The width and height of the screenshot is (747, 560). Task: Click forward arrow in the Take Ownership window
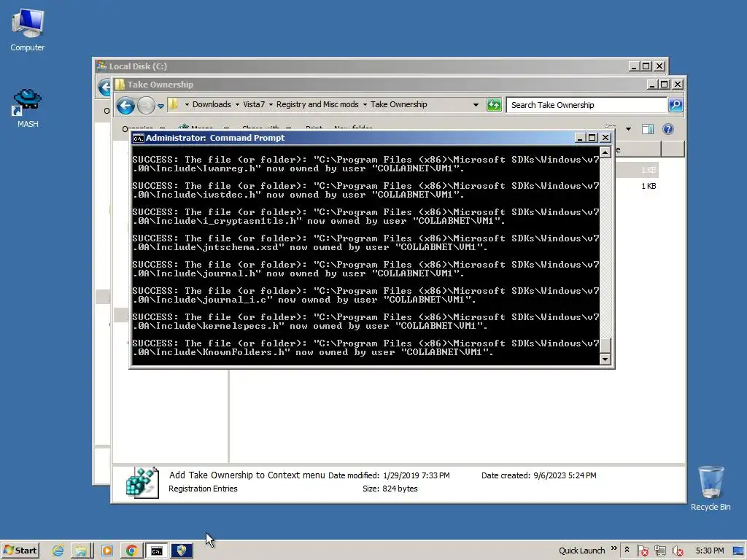coord(146,105)
